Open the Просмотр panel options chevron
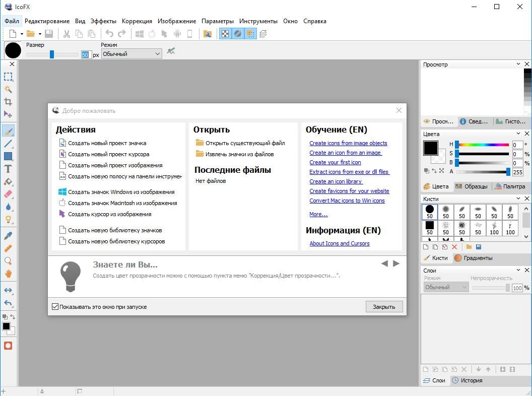This screenshot has width=532, height=396. coord(518,64)
